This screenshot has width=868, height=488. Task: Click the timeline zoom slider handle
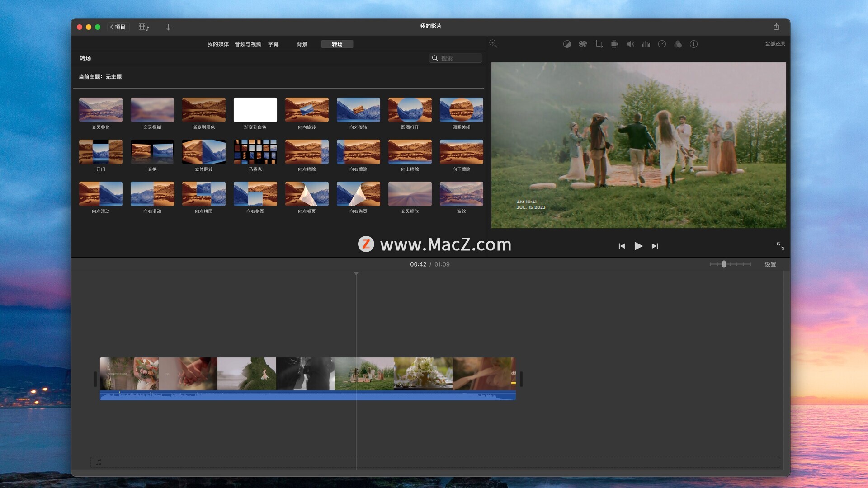click(724, 264)
